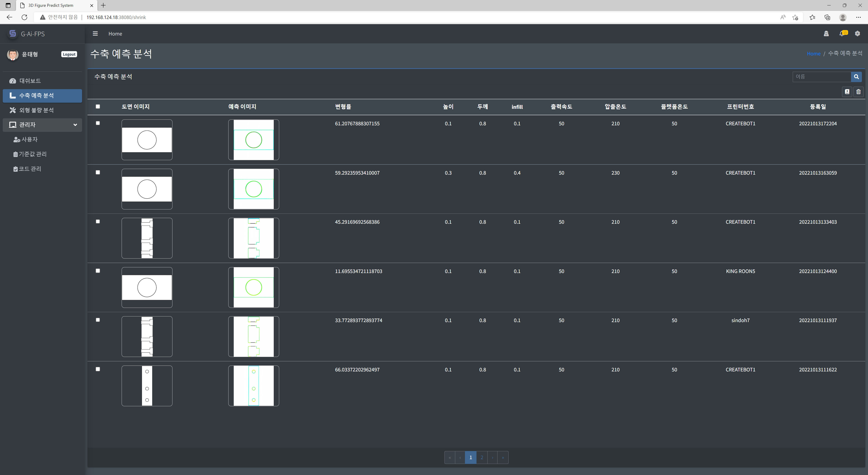Toggle the first row checkbox
This screenshot has height=475, width=868.
pyautogui.click(x=98, y=123)
